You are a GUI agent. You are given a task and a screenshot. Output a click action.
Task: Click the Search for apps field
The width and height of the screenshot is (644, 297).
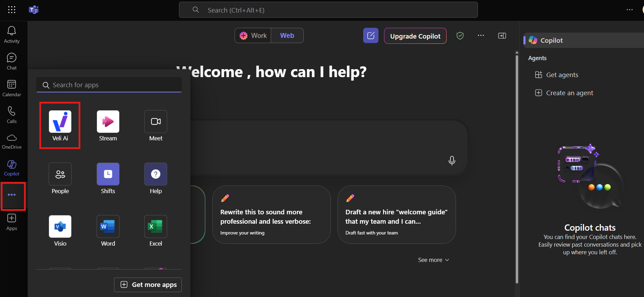109,85
